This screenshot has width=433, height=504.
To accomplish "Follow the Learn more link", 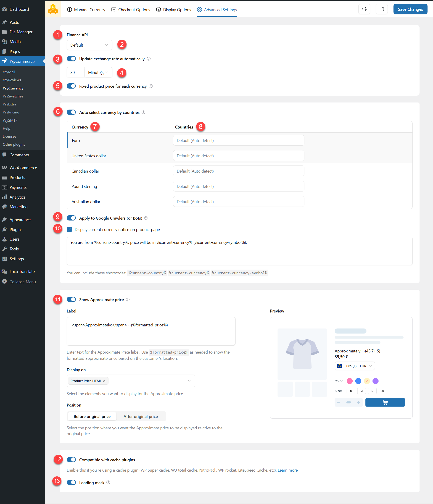I will point(288,470).
